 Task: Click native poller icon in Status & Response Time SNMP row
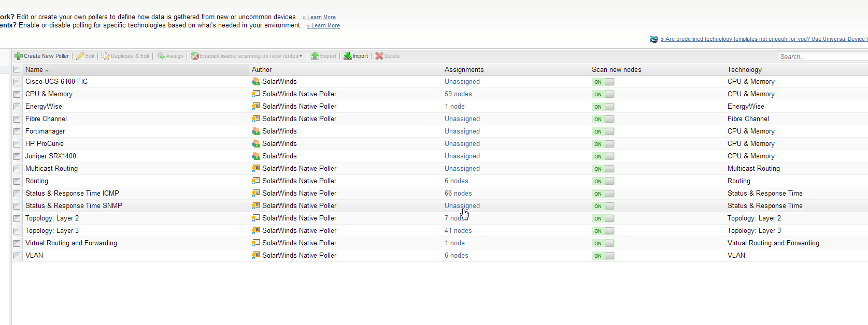[x=256, y=205]
